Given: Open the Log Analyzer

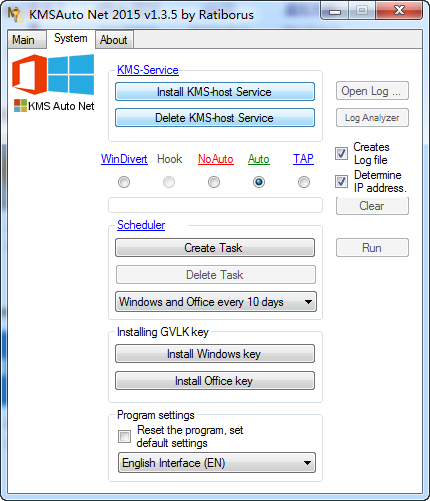Looking at the screenshot, I should click(x=372, y=118).
